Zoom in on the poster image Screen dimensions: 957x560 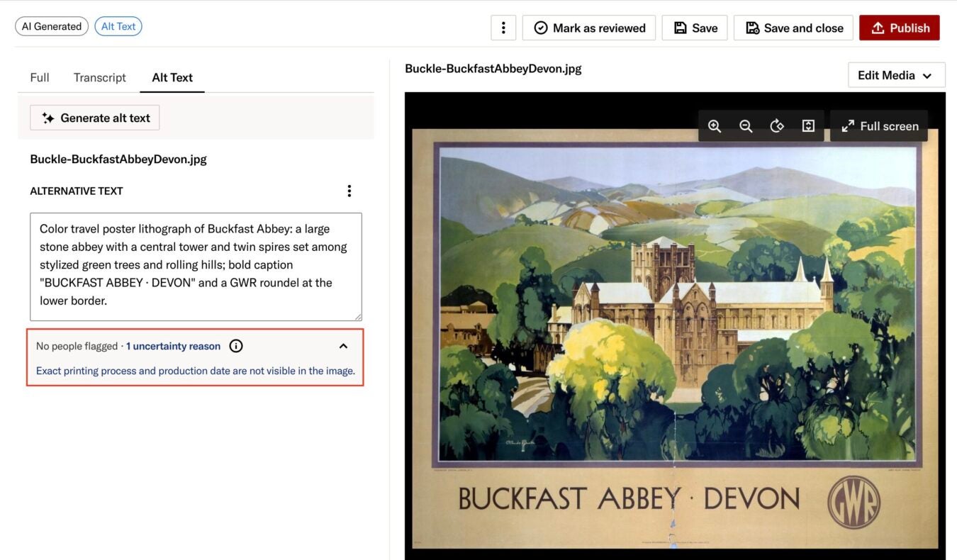(x=715, y=125)
